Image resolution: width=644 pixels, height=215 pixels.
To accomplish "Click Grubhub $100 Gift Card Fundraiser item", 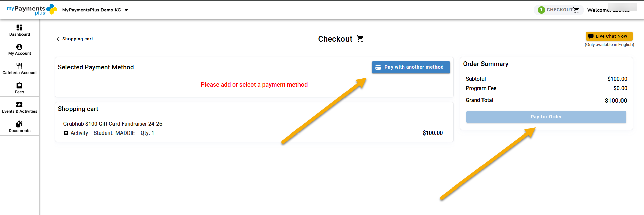I will coord(113,124).
